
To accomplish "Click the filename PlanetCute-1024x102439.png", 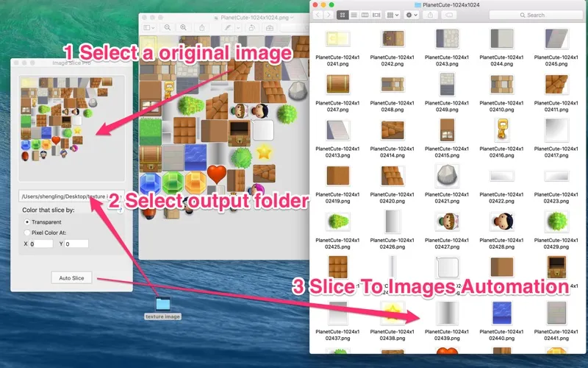I will pos(447,335).
